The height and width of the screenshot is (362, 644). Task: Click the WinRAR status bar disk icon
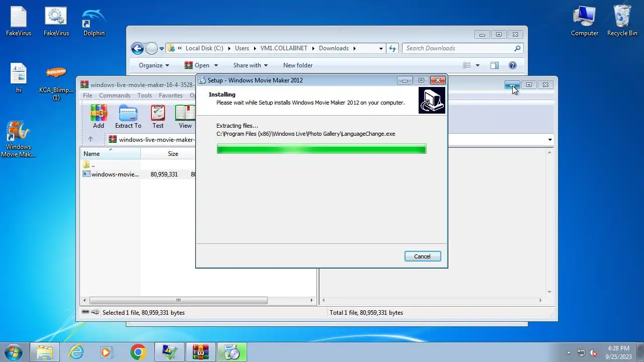click(x=86, y=312)
